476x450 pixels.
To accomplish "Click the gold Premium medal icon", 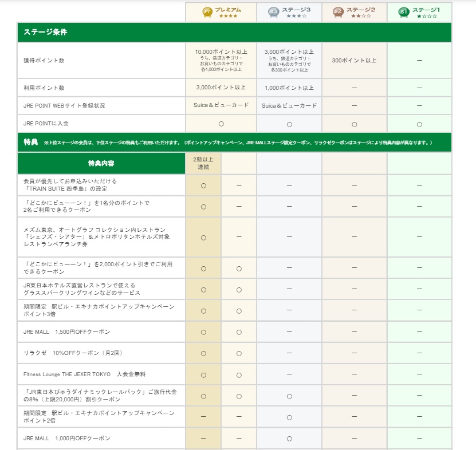I will pos(207,12).
